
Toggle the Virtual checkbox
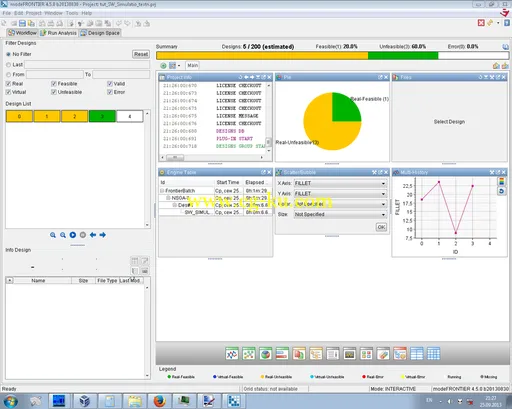pyautogui.click(x=8, y=92)
